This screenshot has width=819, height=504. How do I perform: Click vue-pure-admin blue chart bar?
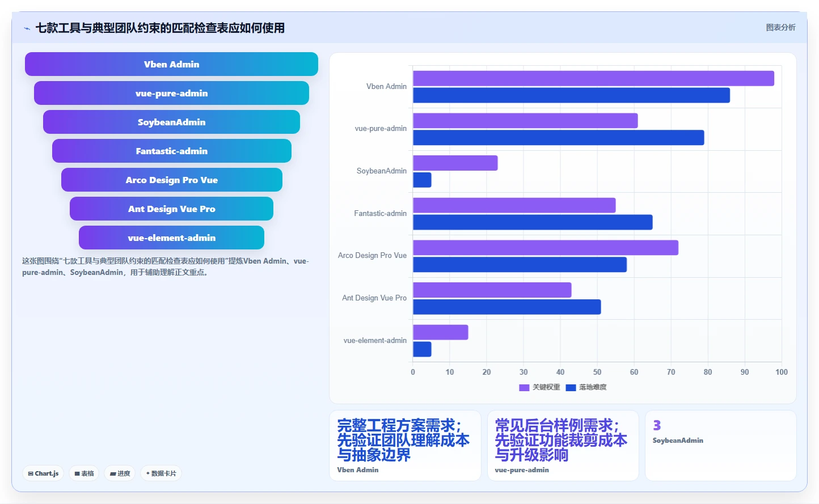point(559,138)
